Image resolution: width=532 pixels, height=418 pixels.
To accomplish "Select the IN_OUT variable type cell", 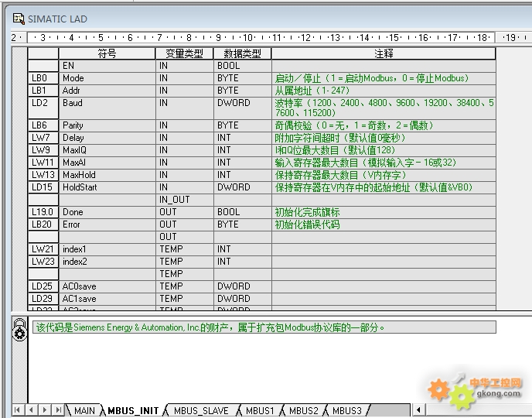I will click(185, 200).
